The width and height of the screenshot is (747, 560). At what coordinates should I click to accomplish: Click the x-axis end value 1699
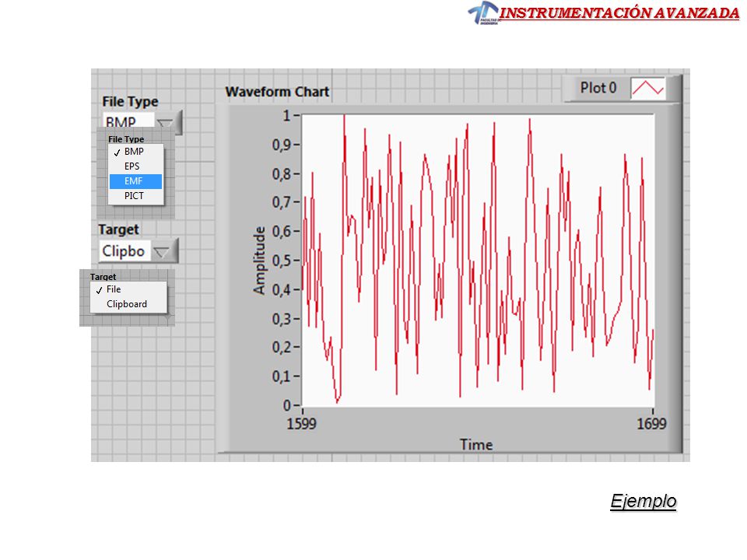click(651, 423)
